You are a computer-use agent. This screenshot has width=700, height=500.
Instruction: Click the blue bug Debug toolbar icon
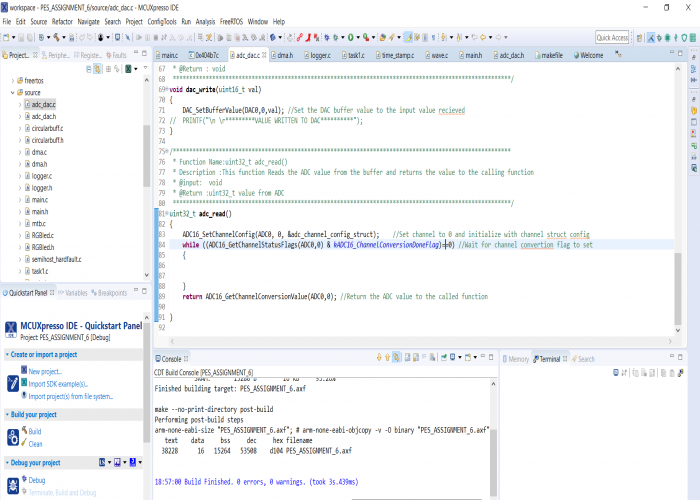(327, 38)
